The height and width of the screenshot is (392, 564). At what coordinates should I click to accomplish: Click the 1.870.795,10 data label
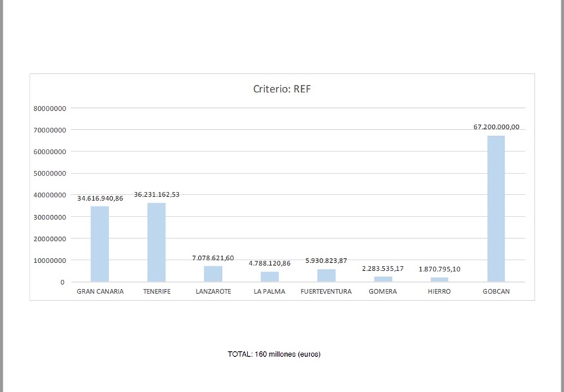439,269
